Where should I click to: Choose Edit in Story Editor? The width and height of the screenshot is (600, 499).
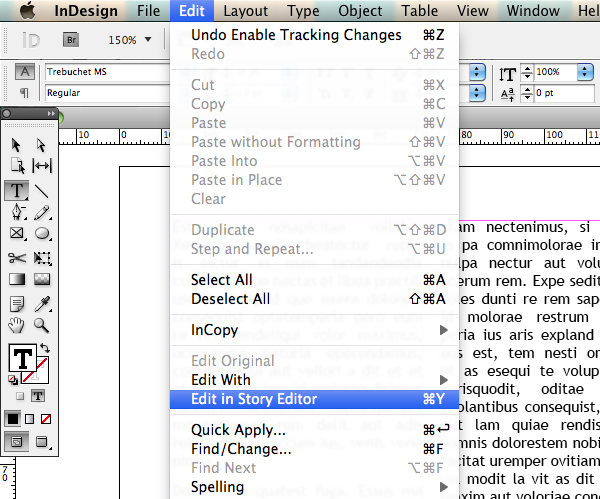(315, 399)
